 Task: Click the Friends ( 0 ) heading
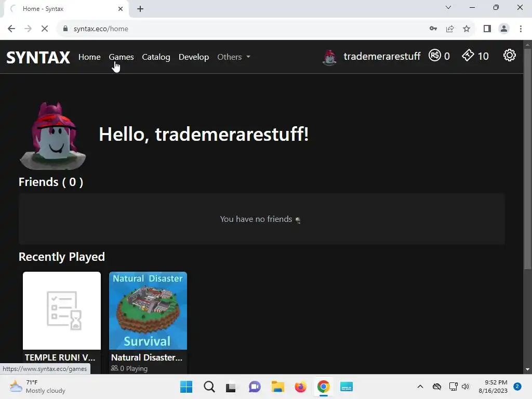click(51, 182)
